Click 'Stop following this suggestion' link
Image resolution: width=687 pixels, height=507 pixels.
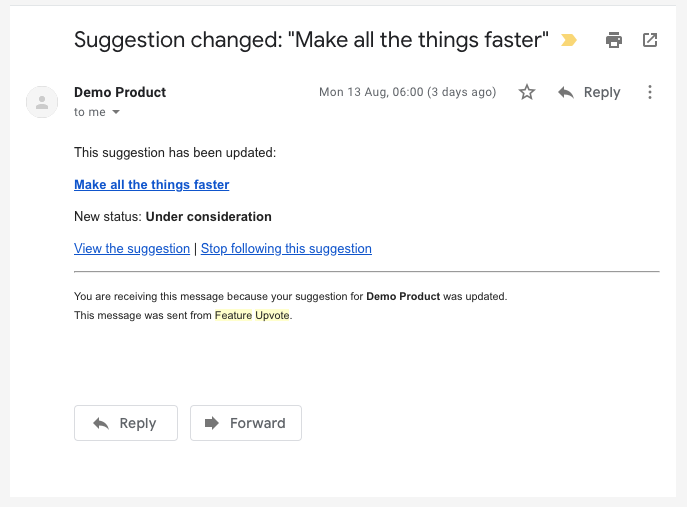[286, 248]
